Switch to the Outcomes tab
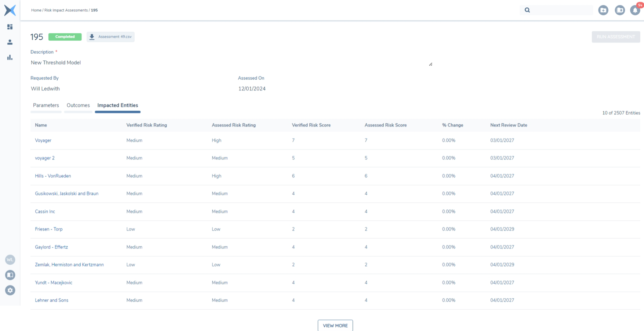 pyautogui.click(x=78, y=106)
